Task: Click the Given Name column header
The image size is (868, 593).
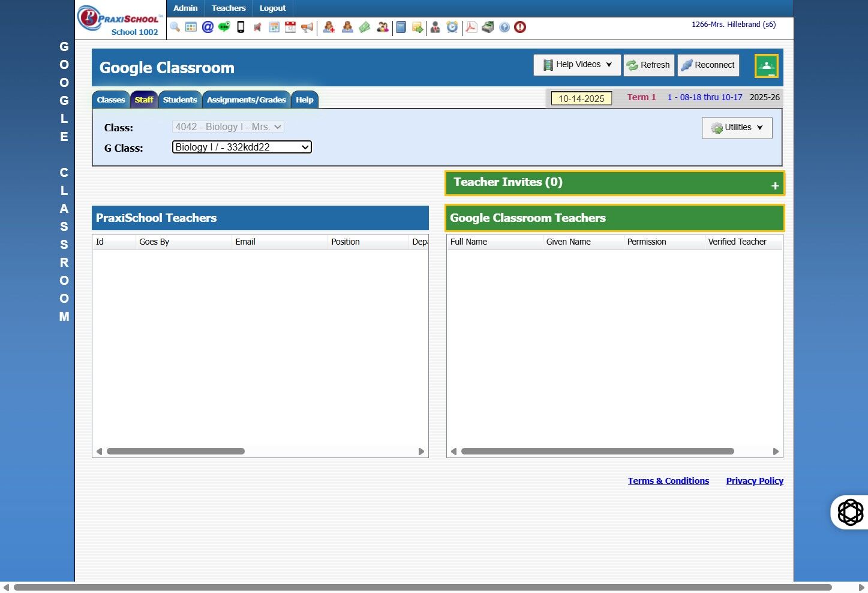Action: pyautogui.click(x=583, y=242)
